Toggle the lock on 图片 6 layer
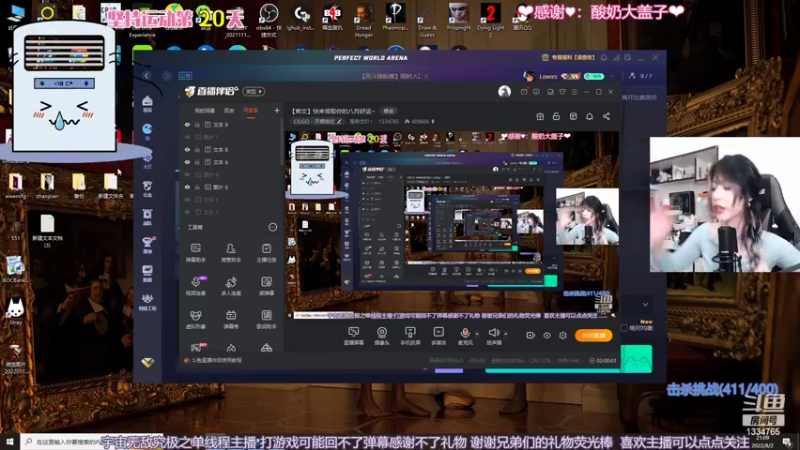800x450 pixels. pos(197,187)
